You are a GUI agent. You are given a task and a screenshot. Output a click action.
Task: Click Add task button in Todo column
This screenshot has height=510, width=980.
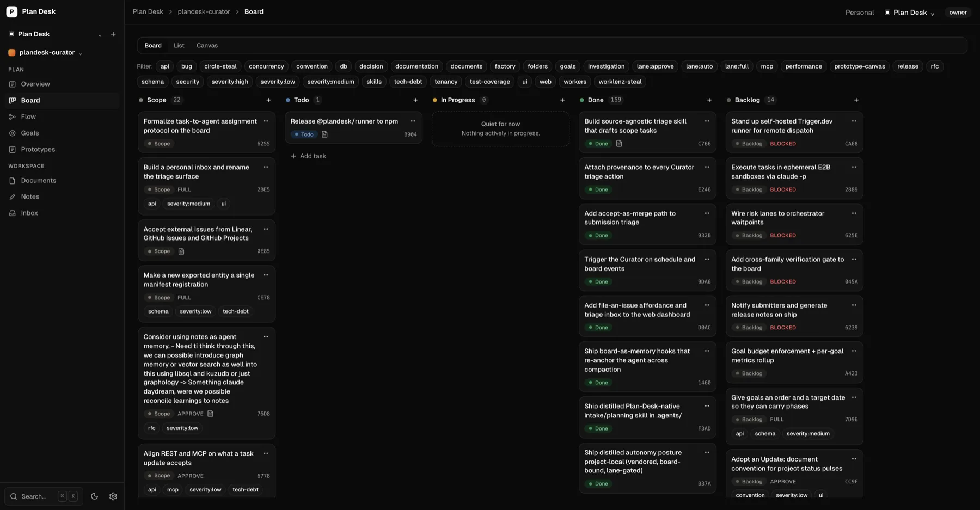pyautogui.click(x=308, y=156)
